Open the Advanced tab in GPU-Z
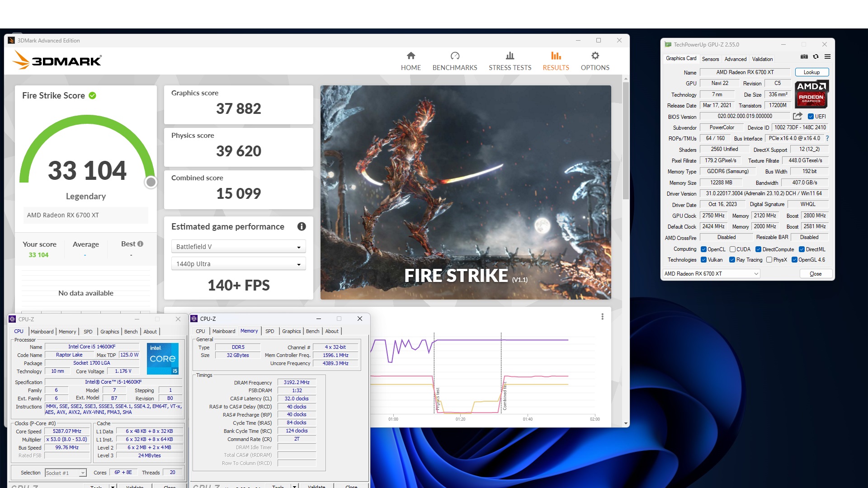Screen dimensions: 868x488 736,59
